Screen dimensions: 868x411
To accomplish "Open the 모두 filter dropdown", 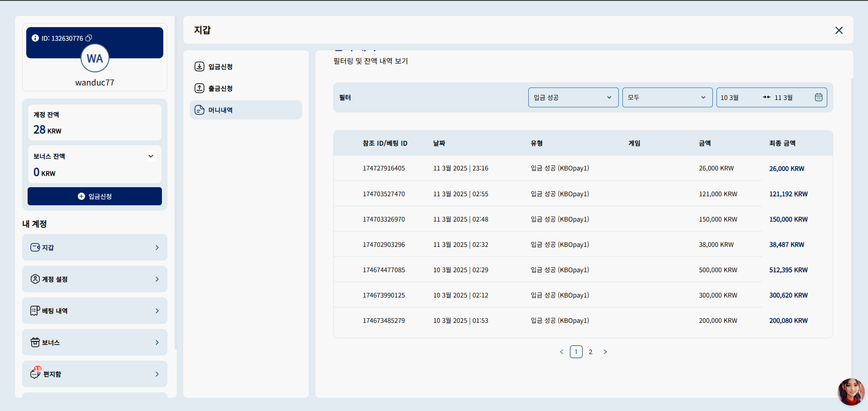I will (667, 97).
